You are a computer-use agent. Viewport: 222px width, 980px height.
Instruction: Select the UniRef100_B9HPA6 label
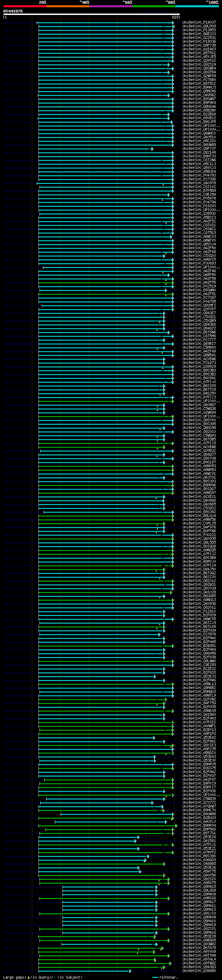tap(199, 485)
